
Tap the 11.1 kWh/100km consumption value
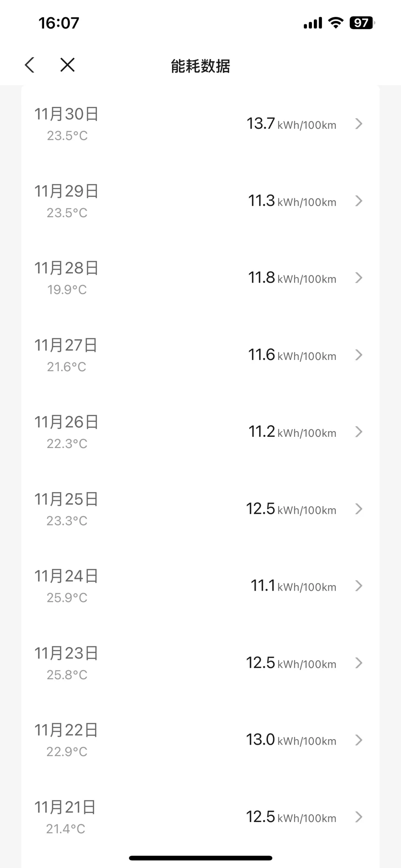pyautogui.click(x=293, y=586)
